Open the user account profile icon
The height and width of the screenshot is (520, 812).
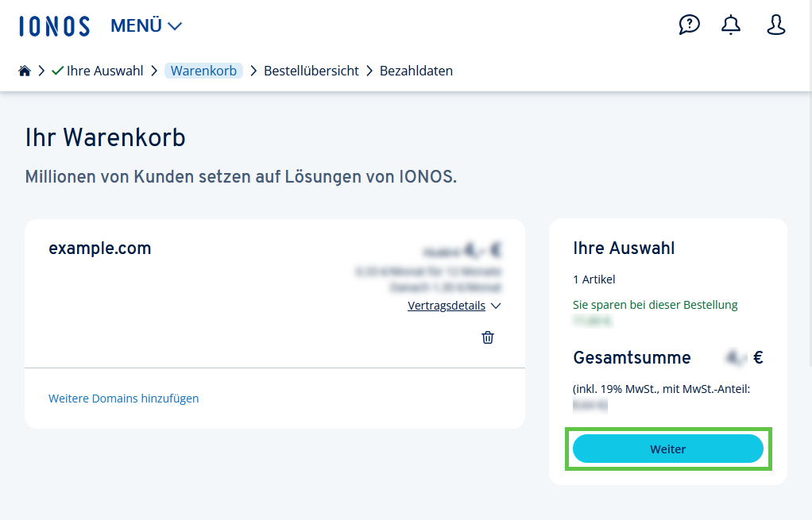(775, 25)
